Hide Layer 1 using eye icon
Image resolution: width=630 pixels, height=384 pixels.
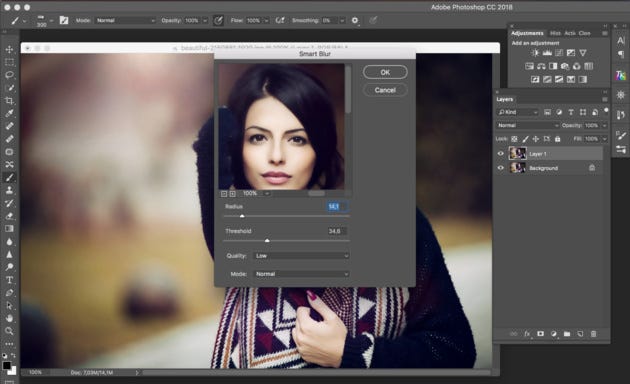click(x=501, y=153)
